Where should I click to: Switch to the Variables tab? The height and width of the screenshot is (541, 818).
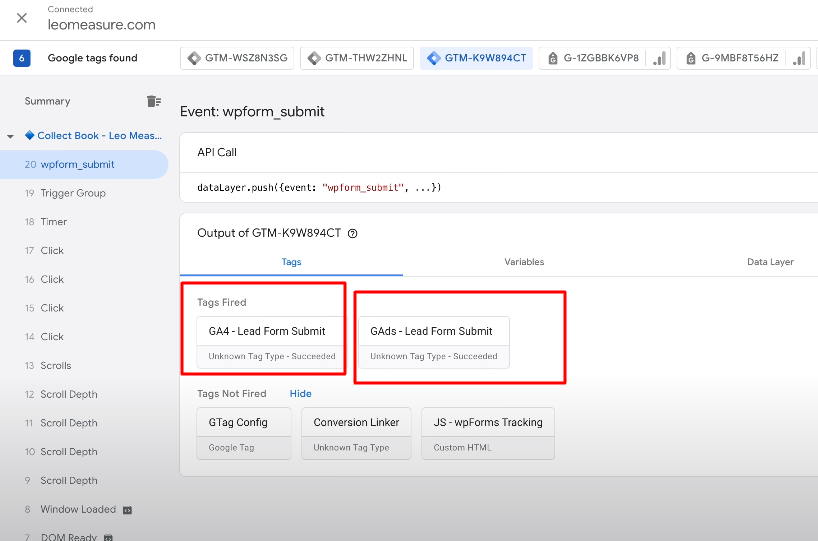[524, 262]
